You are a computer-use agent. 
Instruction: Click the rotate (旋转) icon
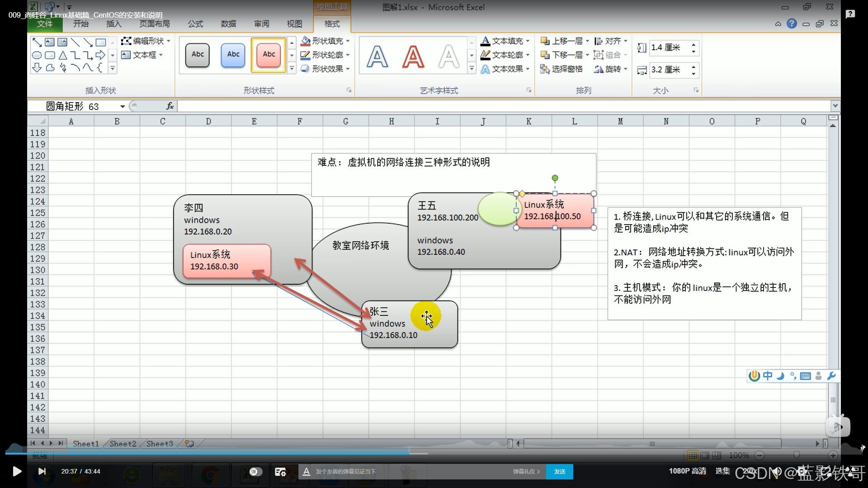coord(599,69)
